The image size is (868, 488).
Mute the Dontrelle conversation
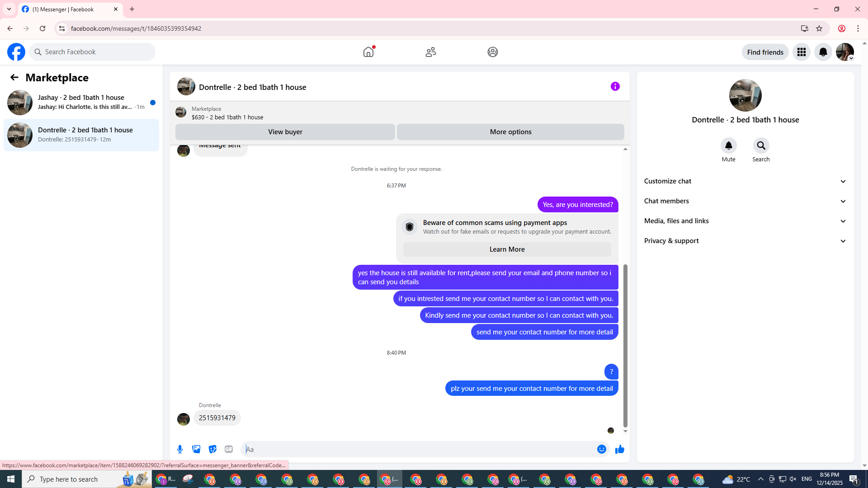(728, 146)
